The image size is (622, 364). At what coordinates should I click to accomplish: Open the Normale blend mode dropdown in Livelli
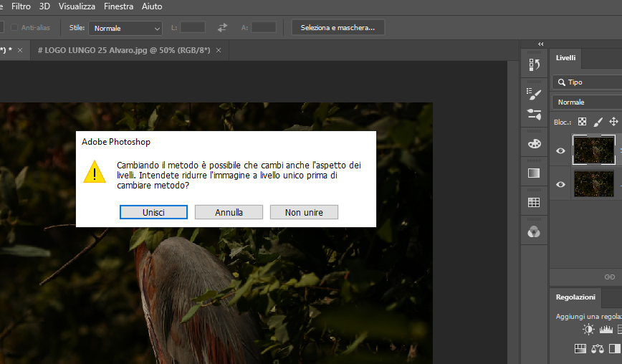587,102
